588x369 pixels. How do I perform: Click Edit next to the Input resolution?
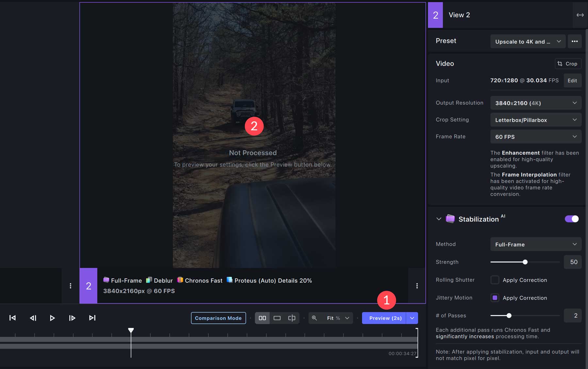coord(572,80)
